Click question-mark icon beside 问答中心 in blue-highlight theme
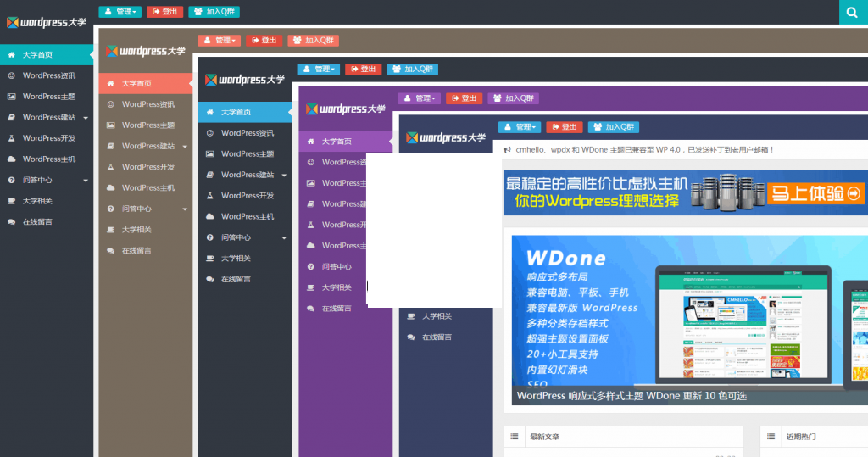This screenshot has width=868, height=457. coord(210,237)
